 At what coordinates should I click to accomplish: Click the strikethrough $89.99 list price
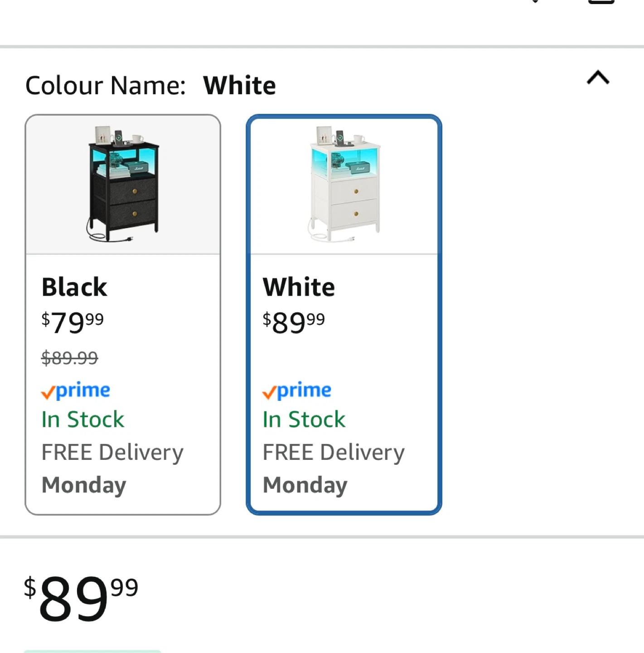pyautogui.click(x=70, y=358)
